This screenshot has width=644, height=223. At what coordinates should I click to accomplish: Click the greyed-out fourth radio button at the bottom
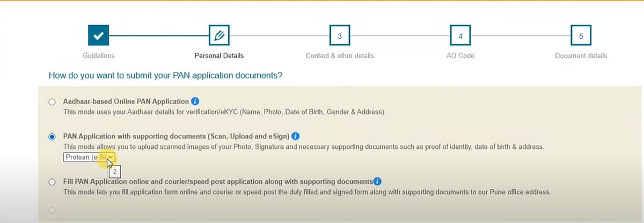(x=52, y=211)
